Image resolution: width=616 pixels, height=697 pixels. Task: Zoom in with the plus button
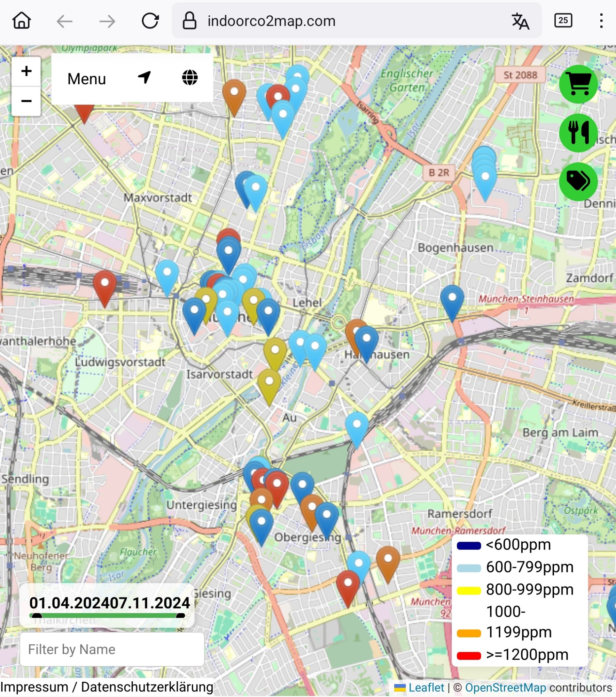click(x=26, y=71)
